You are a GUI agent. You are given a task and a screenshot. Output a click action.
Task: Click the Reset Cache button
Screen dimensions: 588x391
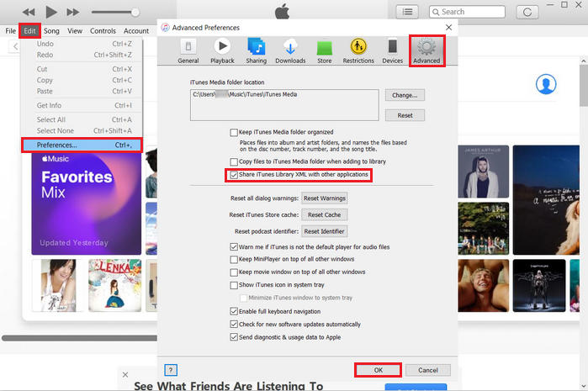coord(325,214)
